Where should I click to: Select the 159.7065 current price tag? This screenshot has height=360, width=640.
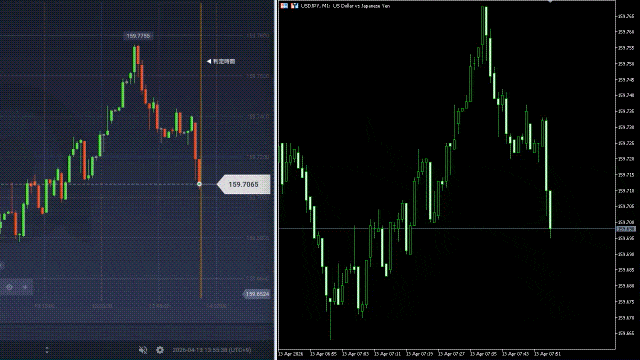[244, 184]
